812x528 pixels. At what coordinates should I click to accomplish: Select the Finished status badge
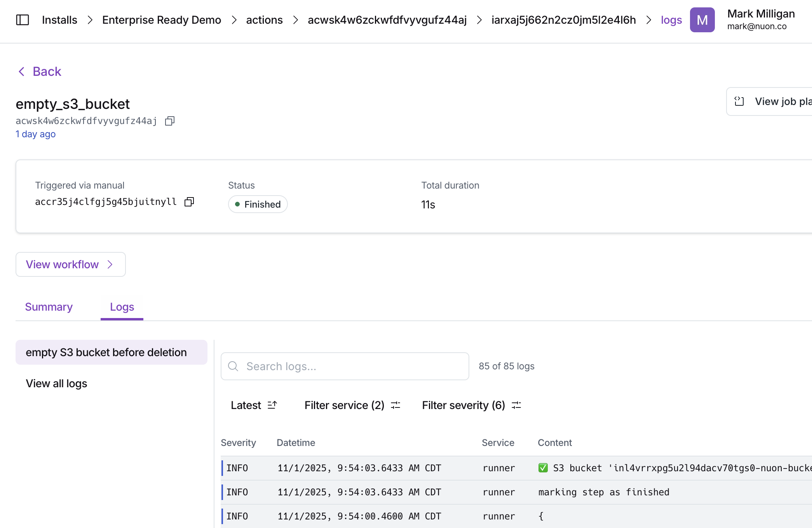(x=258, y=204)
